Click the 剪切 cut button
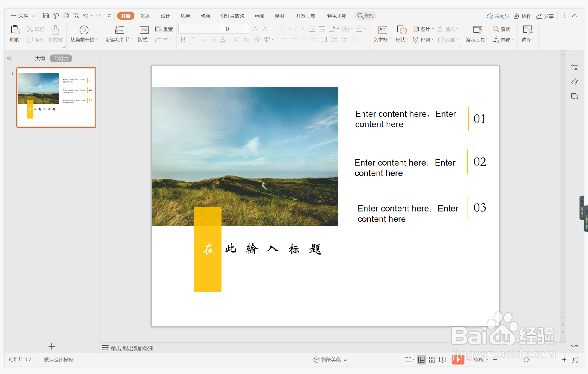 point(35,29)
